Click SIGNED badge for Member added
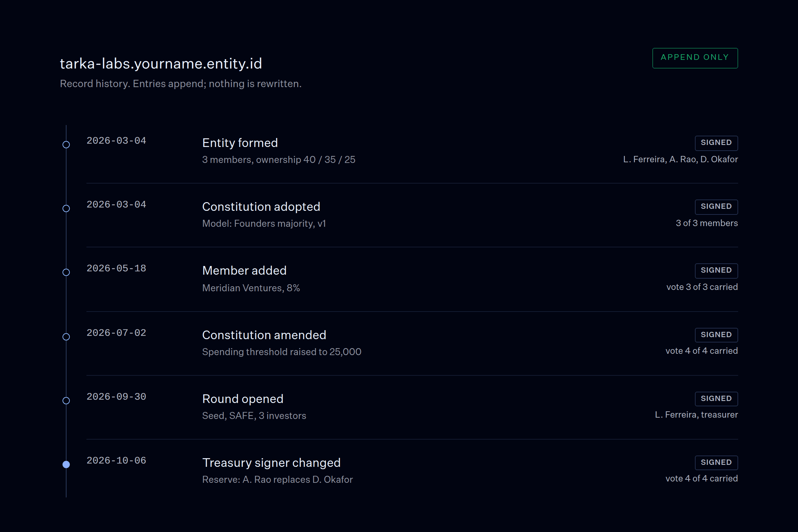798x532 pixels. click(716, 270)
